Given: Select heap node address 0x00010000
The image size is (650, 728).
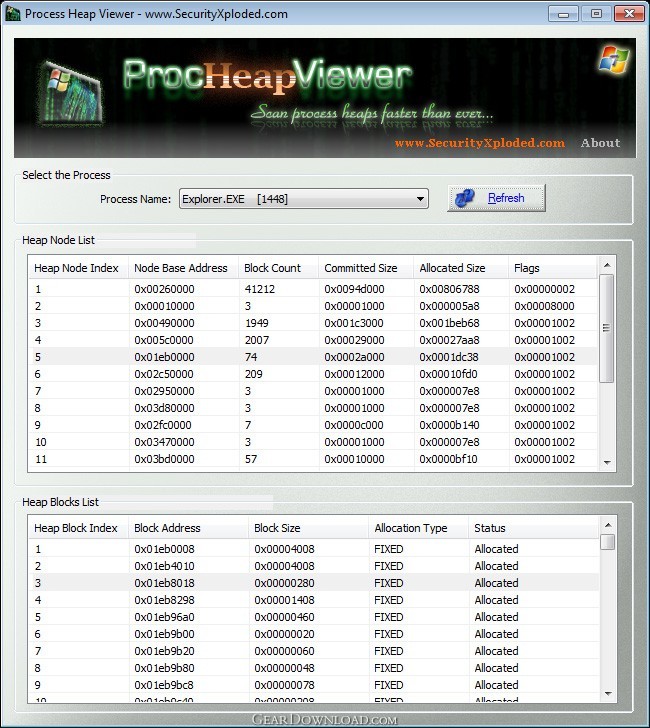Looking at the screenshot, I should coord(164,306).
